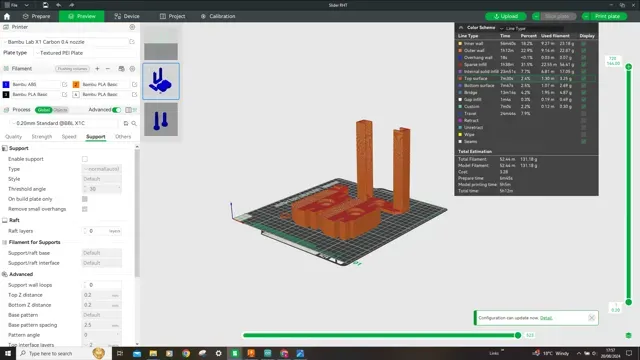The width and height of the screenshot is (640, 360).
Task: Open the printer preset dropdown
Action: tap(64, 42)
